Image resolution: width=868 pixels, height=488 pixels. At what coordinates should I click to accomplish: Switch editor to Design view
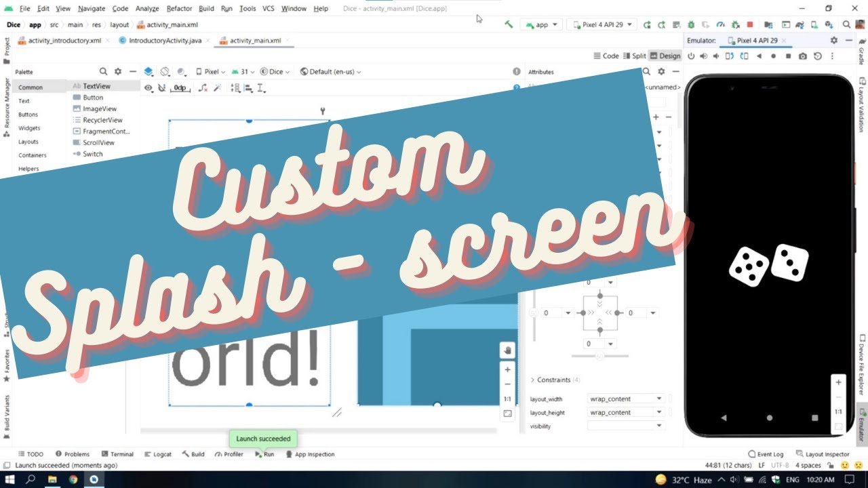tap(665, 56)
